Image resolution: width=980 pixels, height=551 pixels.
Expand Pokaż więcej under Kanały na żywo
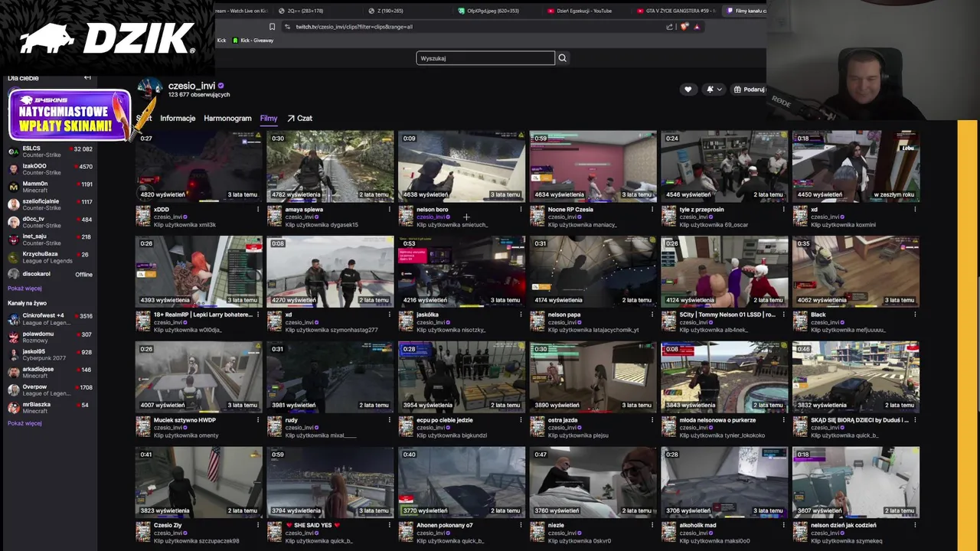(24, 423)
